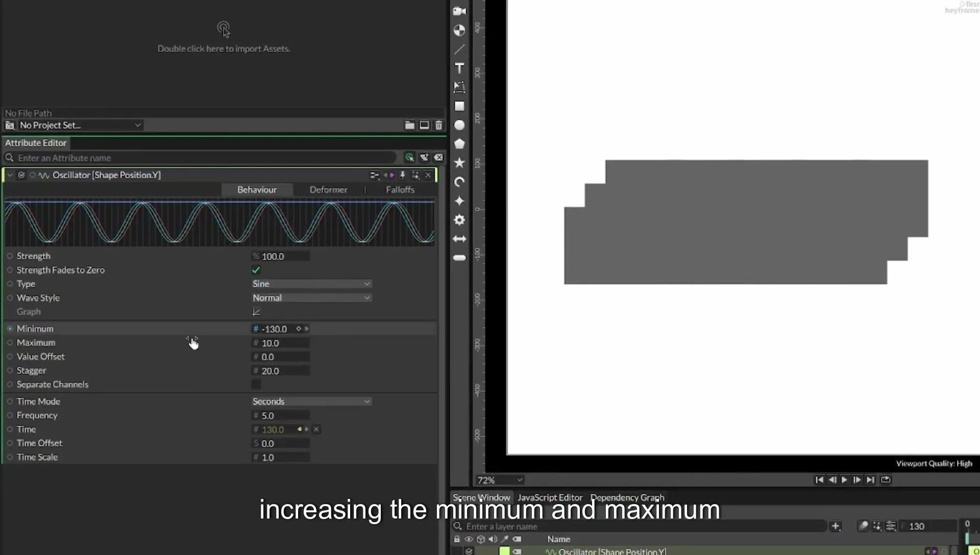The image size is (980, 555).
Task: Select the Cogwheel shape tool
Action: 459,220
